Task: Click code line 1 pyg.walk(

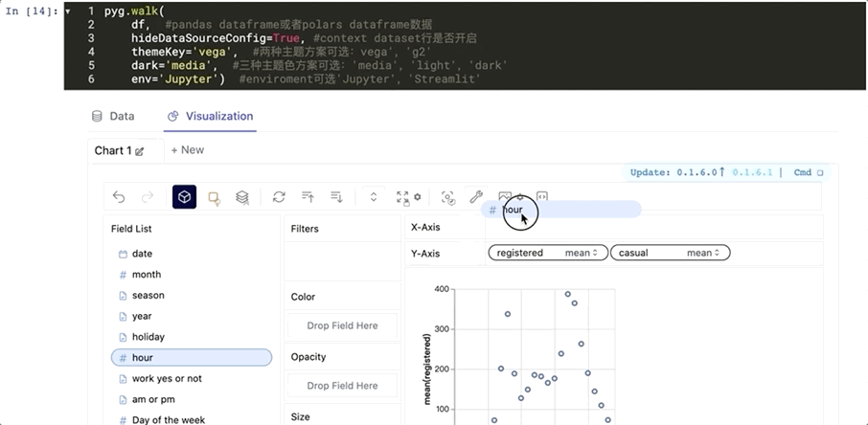Action: (x=135, y=11)
